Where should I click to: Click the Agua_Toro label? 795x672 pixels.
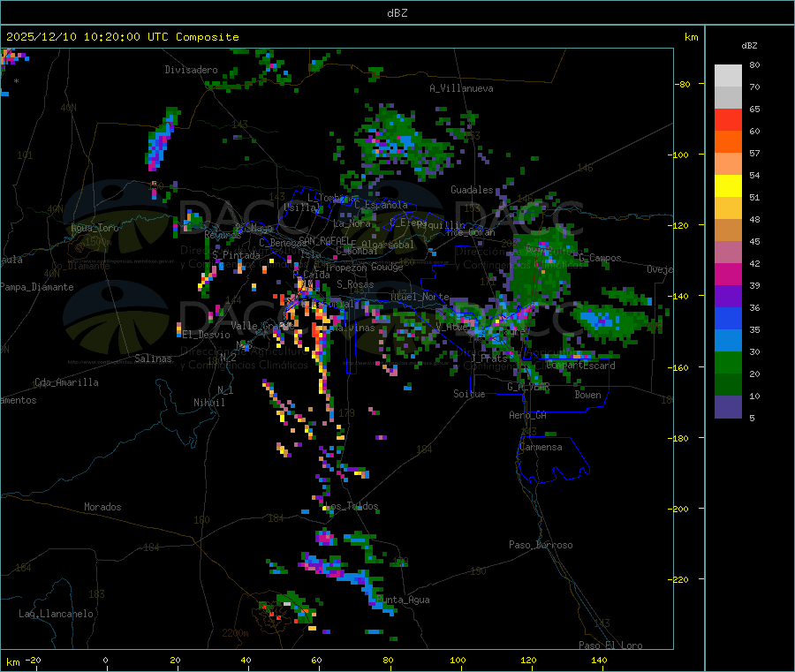click(x=95, y=228)
